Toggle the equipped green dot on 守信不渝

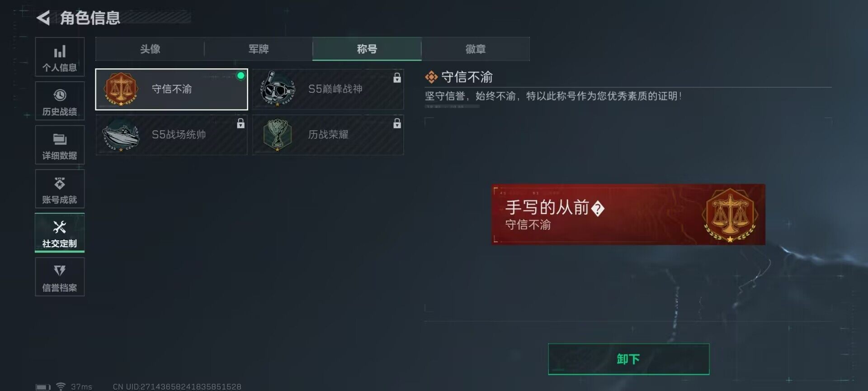click(241, 76)
